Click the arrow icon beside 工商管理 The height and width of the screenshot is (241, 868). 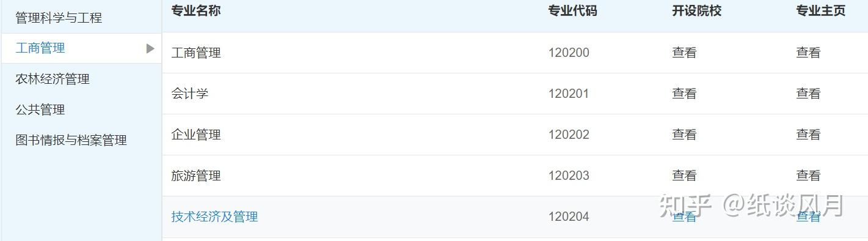[150, 48]
